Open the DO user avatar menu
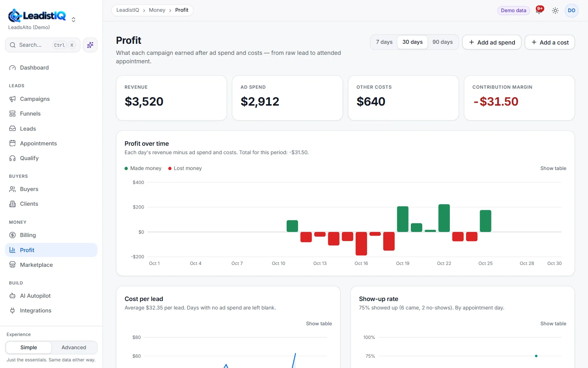 pos(571,11)
